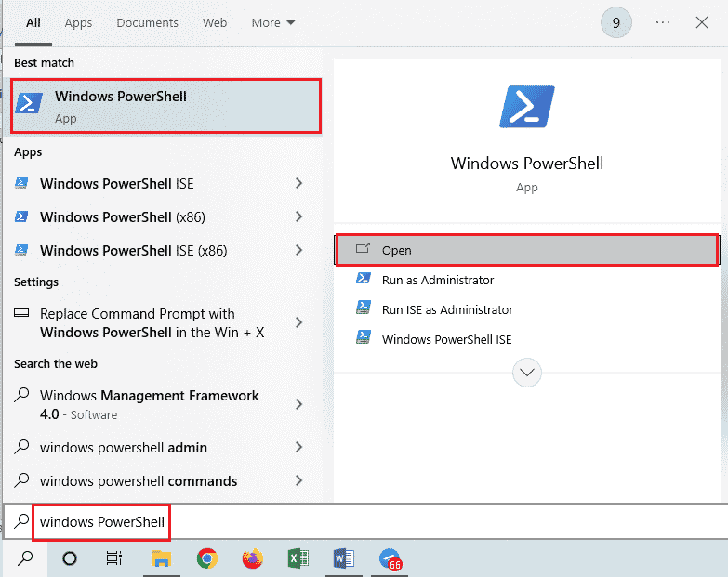Close the search panel with X

click(702, 22)
